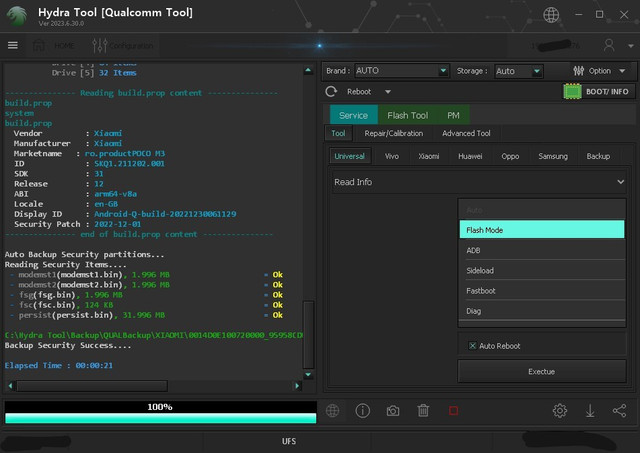This screenshot has width=640, height=453.
Task: Choose Fastboot in the mode list
Action: click(x=542, y=291)
